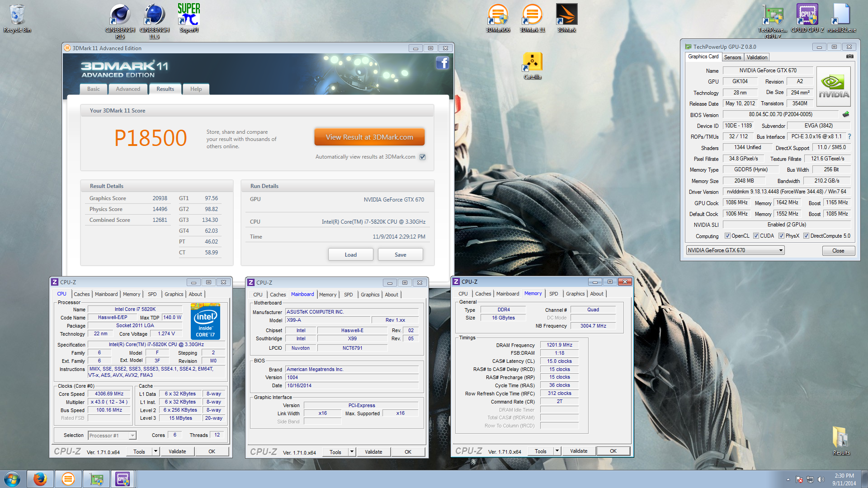Open About tab in the Memory CPU-Z window
Image resolution: width=868 pixels, height=488 pixels.
596,294
